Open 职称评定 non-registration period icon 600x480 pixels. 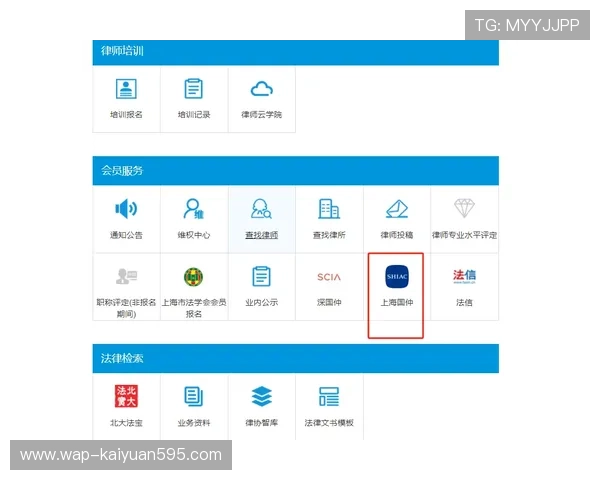[126, 277]
